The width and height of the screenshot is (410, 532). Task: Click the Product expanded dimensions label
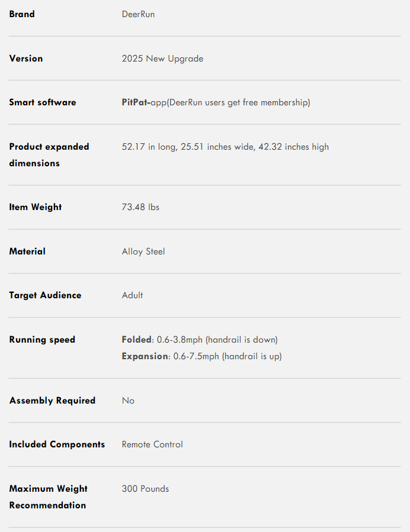(49, 154)
